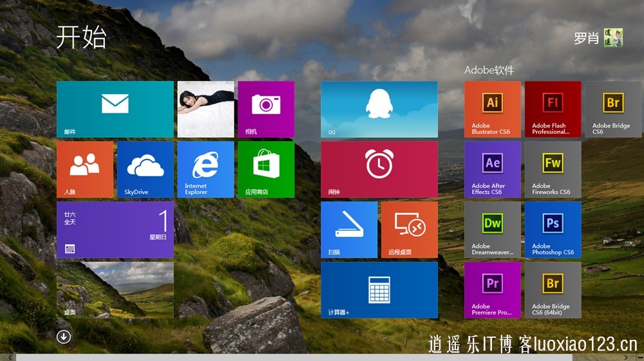Show all apps with the down arrow
The height and width of the screenshot is (361, 644).
point(64,337)
